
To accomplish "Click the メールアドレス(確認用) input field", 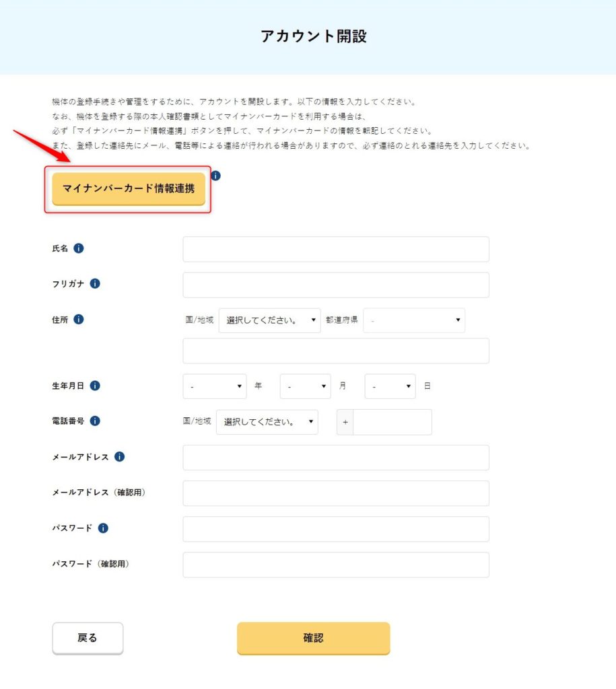I will coord(336,493).
